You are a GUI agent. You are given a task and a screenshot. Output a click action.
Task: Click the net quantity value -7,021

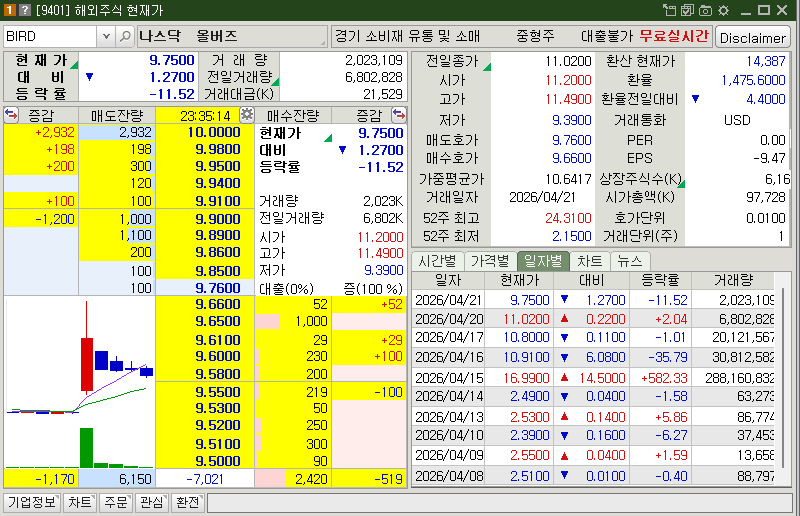click(205, 479)
